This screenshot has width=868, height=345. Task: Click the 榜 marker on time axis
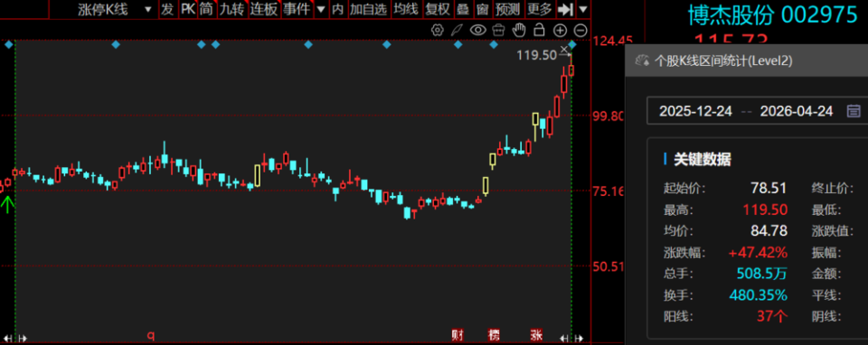point(494,334)
